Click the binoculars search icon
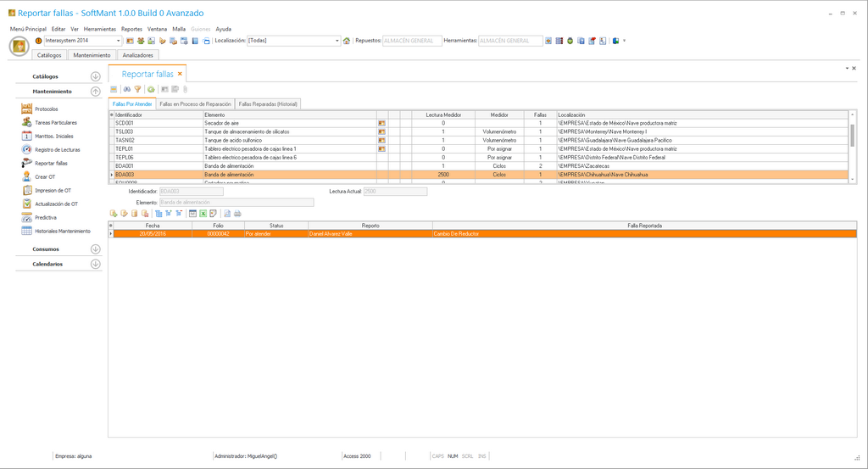868x469 pixels. 126,89
